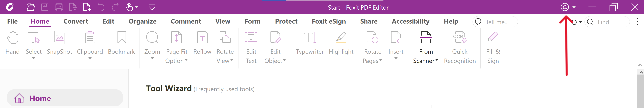Open the From Scanner dropdown
Screen dimensions: 644x108
click(x=437, y=60)
